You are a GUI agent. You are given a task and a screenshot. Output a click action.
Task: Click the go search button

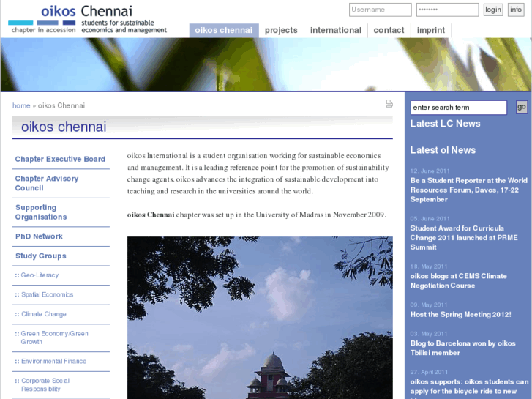point(522,108)
